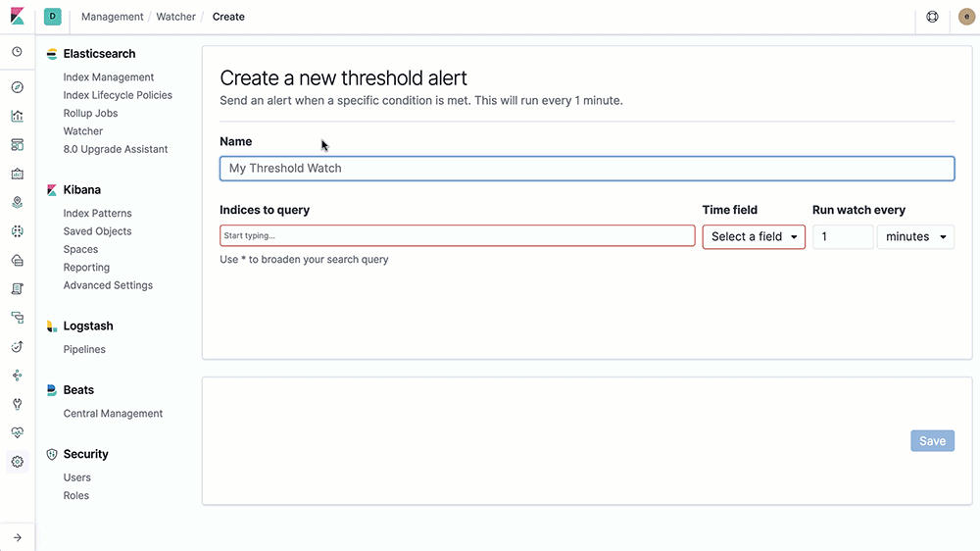980x551 pixels.
Task: Open Discover compass icon in sidebar
Action: 18,87
